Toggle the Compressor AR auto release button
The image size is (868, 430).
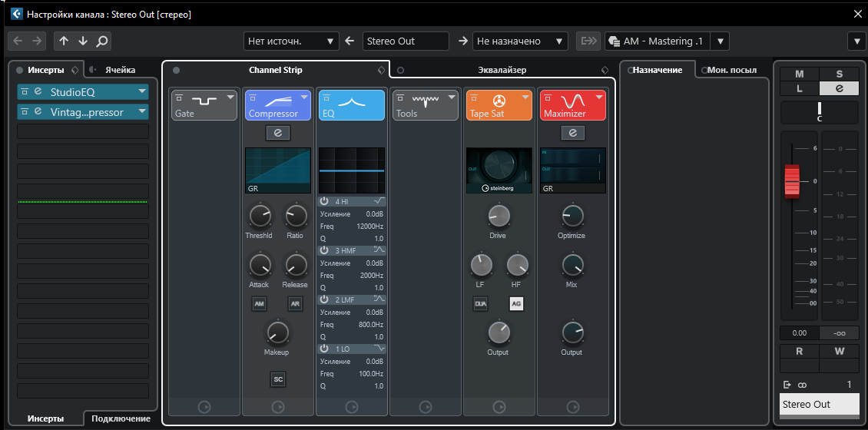coord(296,304)
